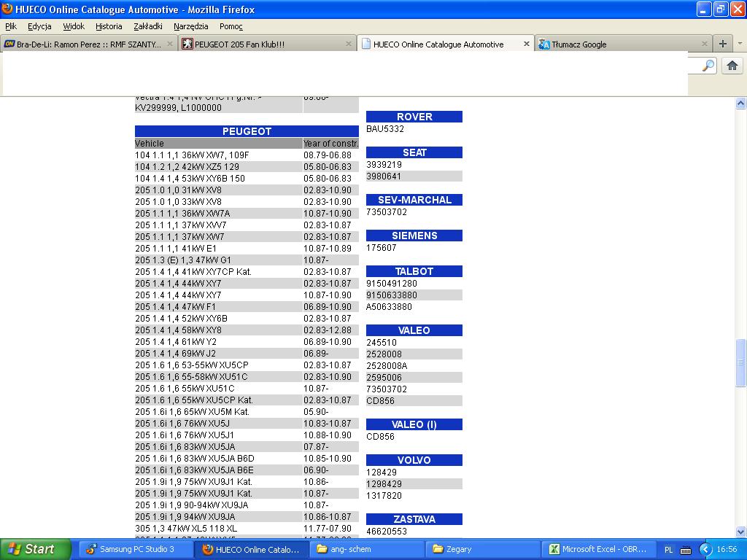Screen dimensions: 747x560
Task: Click the Home button in the toolbar
Action: point(732,66)
